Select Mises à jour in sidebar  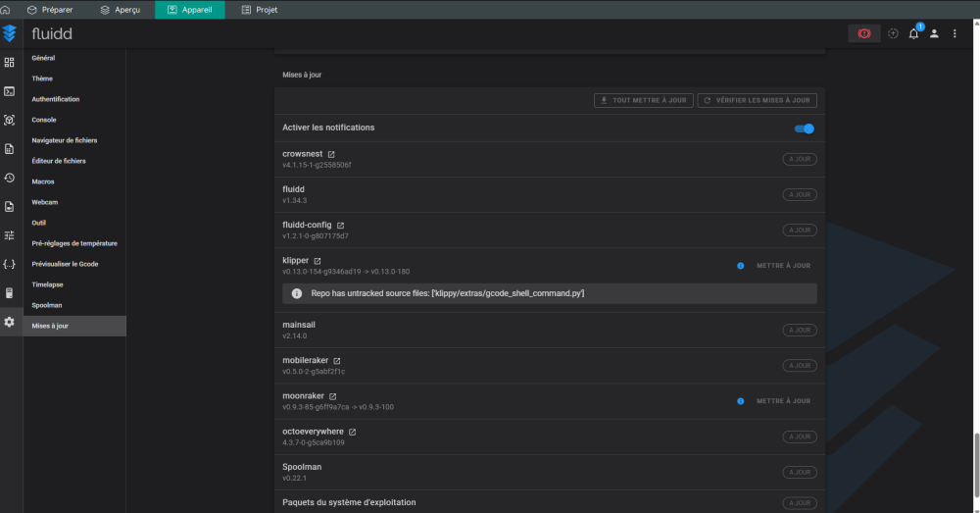(74, 326)
